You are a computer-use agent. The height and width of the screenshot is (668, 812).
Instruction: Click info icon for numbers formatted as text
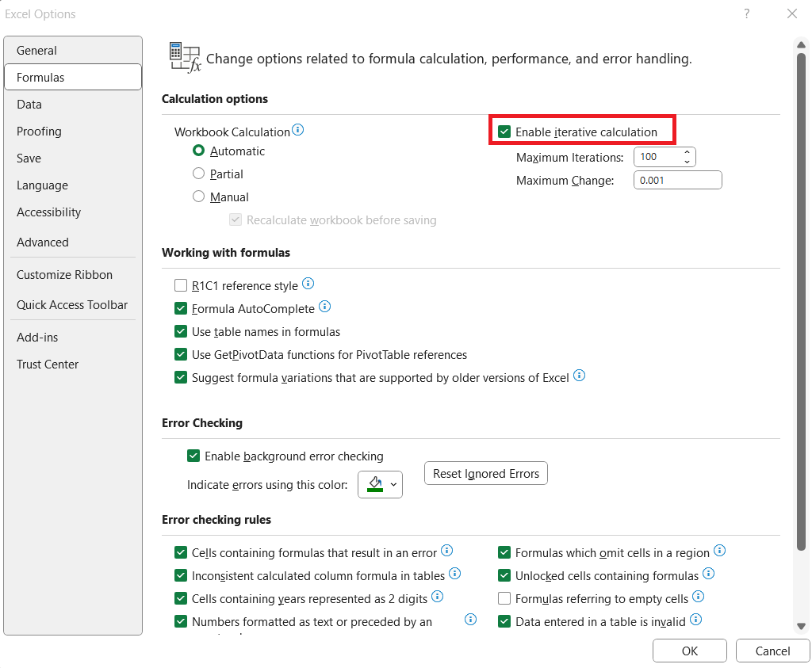tap(471, 620)
